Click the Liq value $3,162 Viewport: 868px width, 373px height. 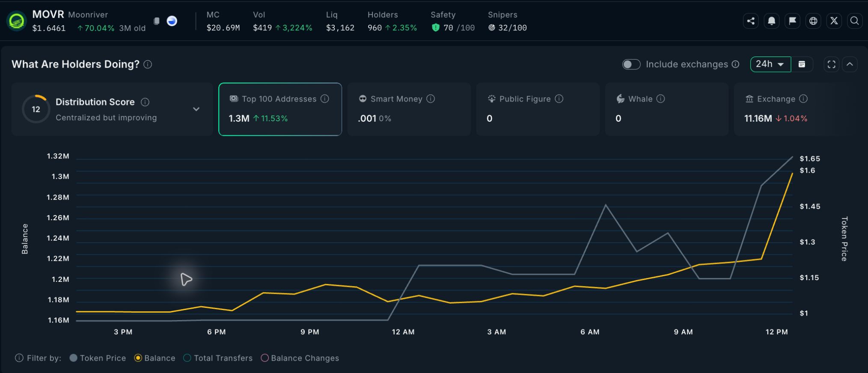coord(340,28)
